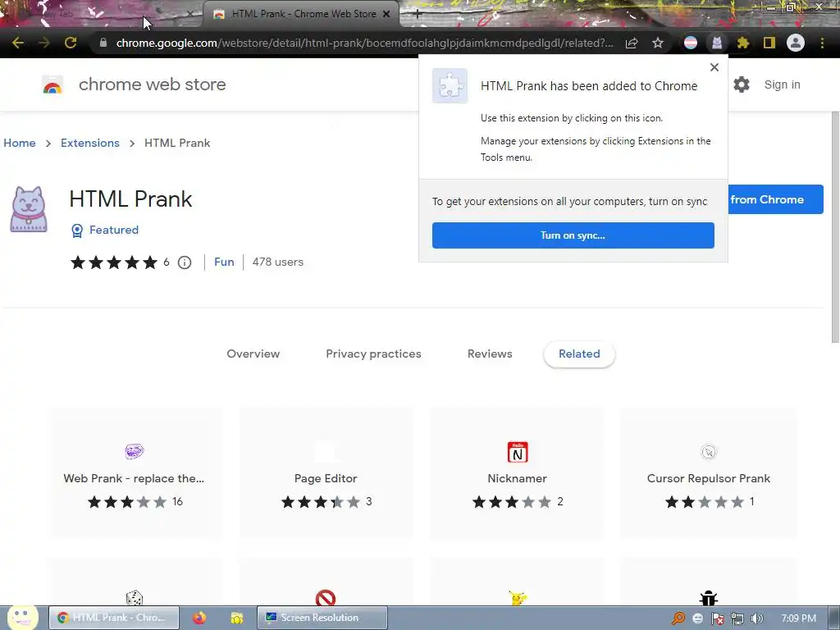Open the Nicknamer extension icon
This screenshot has height=630, width=840.
(x=518, y=452)
